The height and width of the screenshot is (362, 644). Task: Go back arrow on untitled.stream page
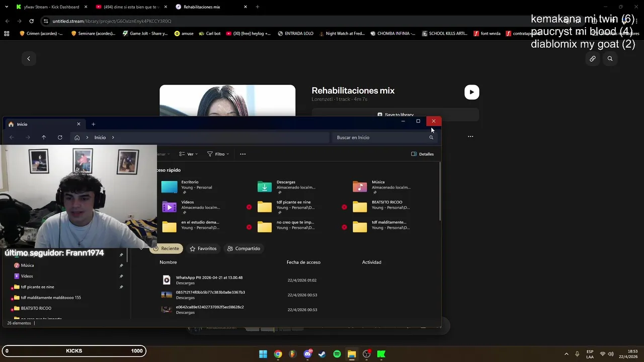29,59
